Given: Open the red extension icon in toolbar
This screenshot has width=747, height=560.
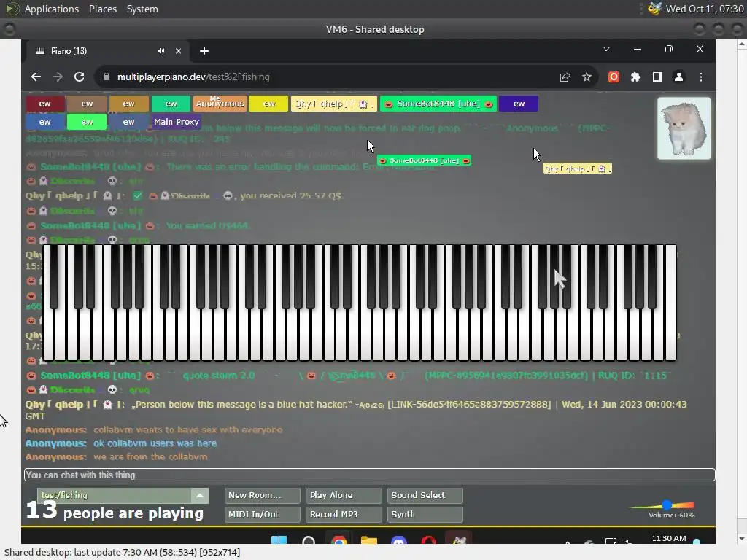Looking at the screenshot, I should (x=614, y=77).
